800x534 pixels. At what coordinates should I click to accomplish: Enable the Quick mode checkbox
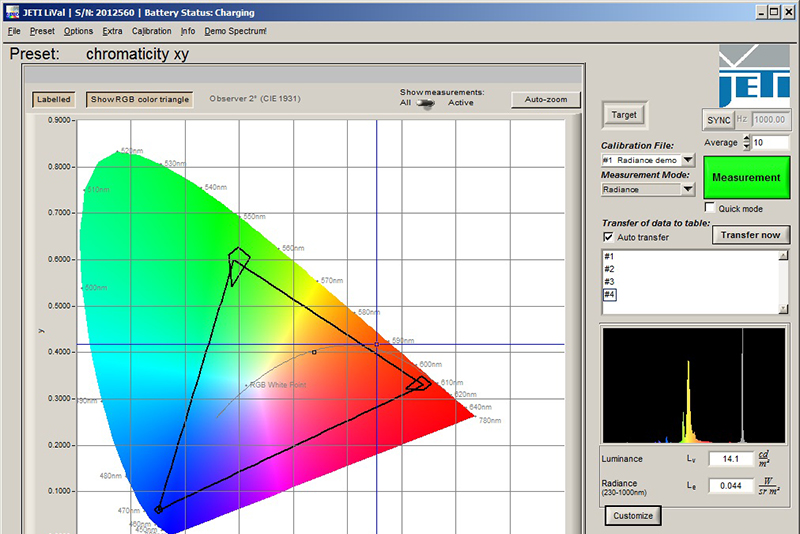pos(710,207)
